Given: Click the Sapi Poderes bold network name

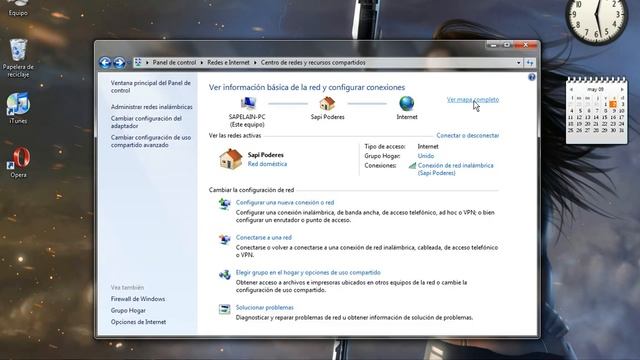Looking at the screenshot, I should pyautogui.click(x=266, y=155).
